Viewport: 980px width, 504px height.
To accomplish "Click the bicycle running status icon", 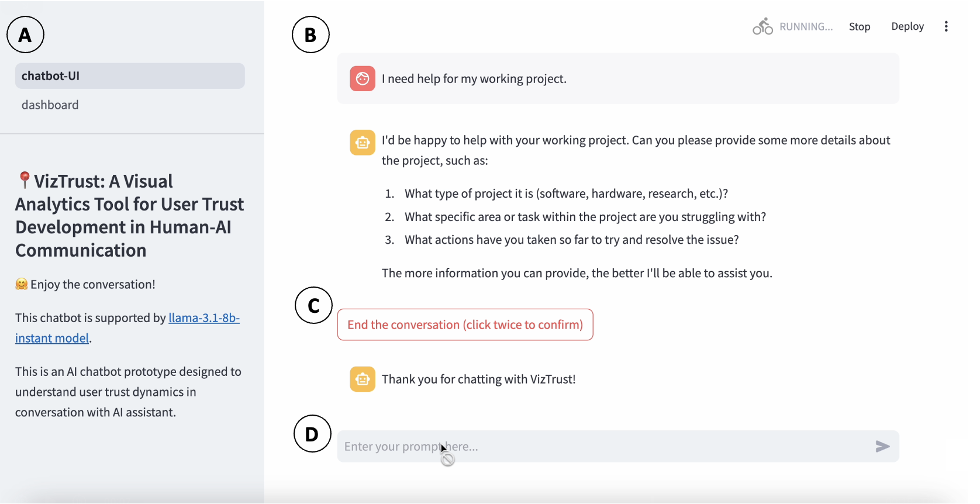I will (x=762, y=27).
